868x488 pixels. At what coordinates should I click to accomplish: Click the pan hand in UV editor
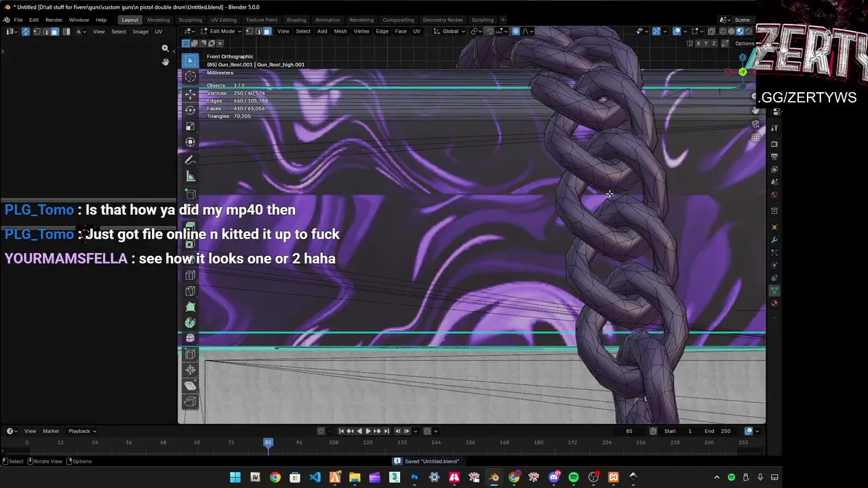(x=165, y=62)
